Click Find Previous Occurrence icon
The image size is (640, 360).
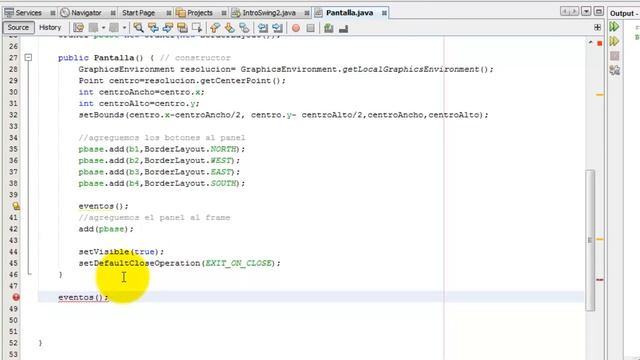coord(153,28)
